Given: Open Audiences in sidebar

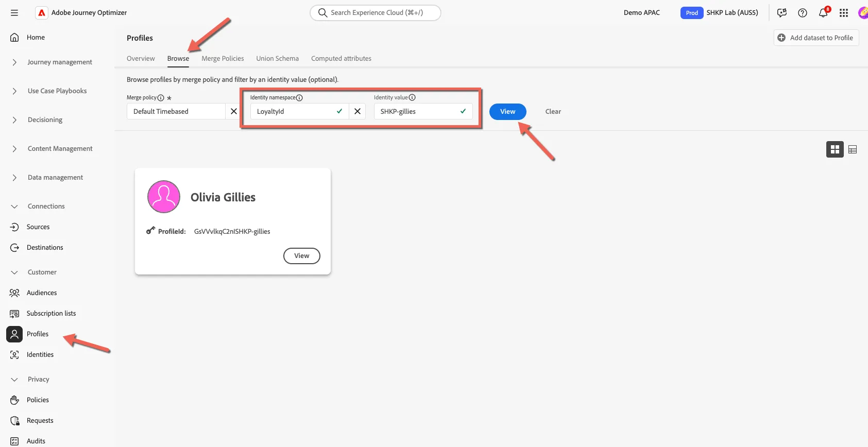Looking at the screenshot, I should point(42,293).
